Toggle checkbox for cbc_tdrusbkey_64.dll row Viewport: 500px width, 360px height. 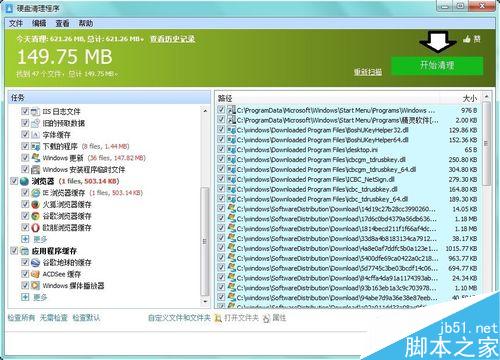click(221, 199)
